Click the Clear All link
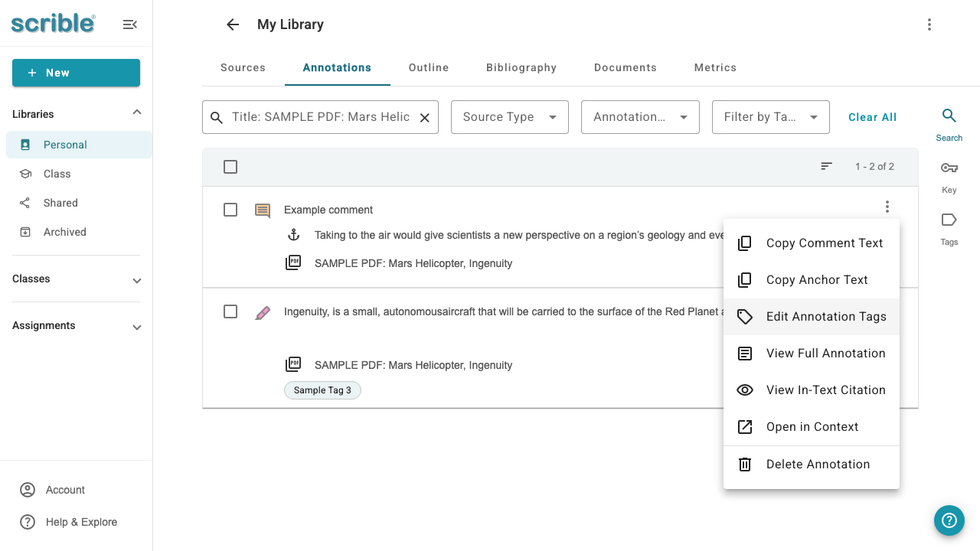Screen dimensions: 980x551 click(873, 117)
